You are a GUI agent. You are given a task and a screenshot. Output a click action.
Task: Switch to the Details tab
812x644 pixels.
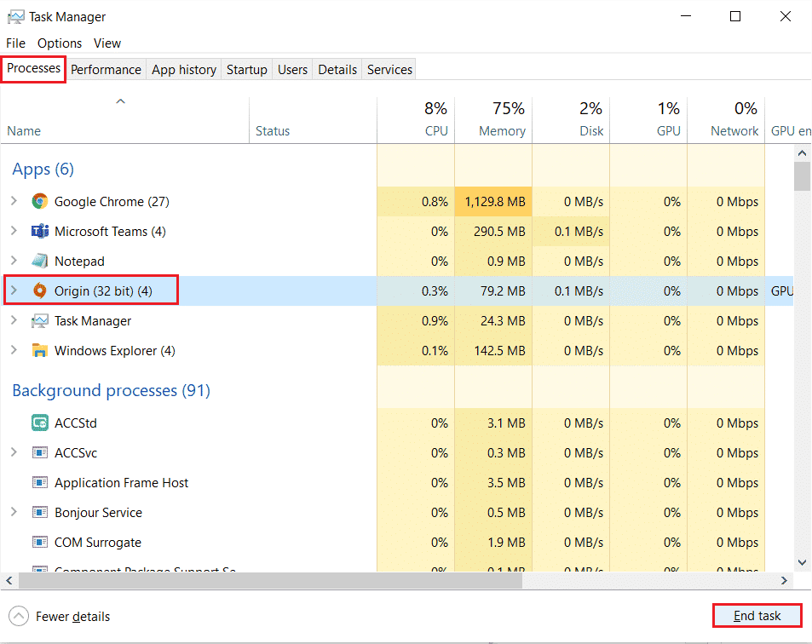click(337, 69)
